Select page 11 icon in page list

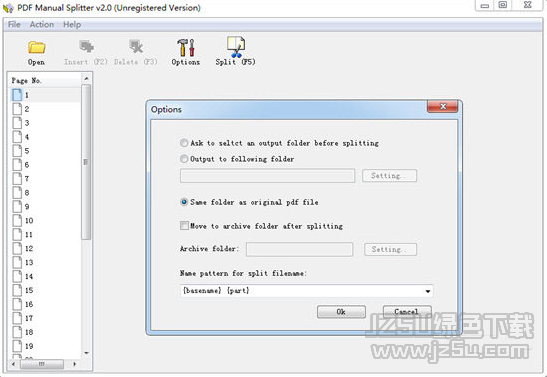[17, 234]
